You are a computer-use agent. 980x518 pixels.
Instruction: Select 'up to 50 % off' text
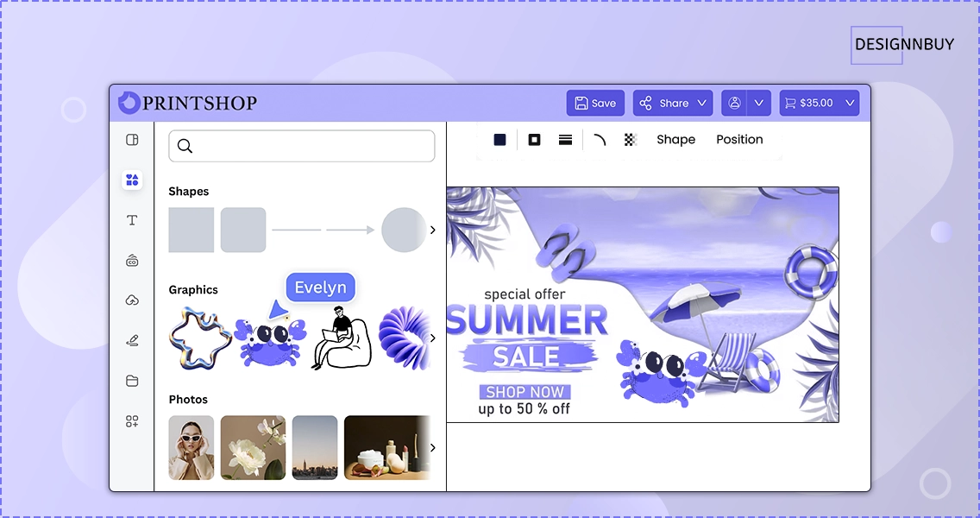(525, 409)
